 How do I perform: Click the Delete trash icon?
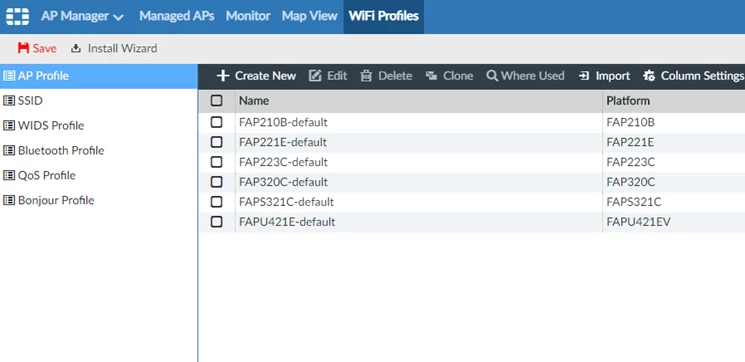[366, 76]
